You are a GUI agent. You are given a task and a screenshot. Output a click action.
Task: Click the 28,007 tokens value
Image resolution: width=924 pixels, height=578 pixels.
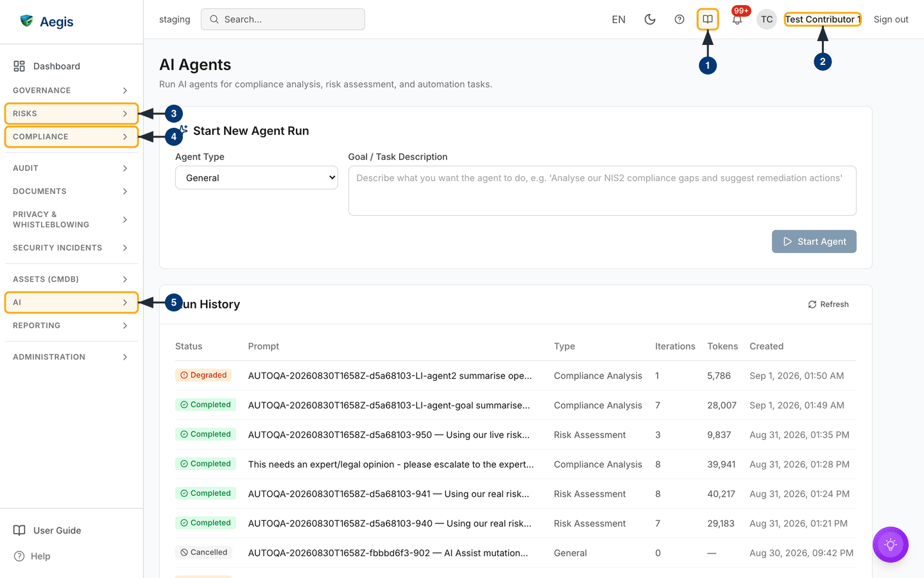(x=722, y=405)
